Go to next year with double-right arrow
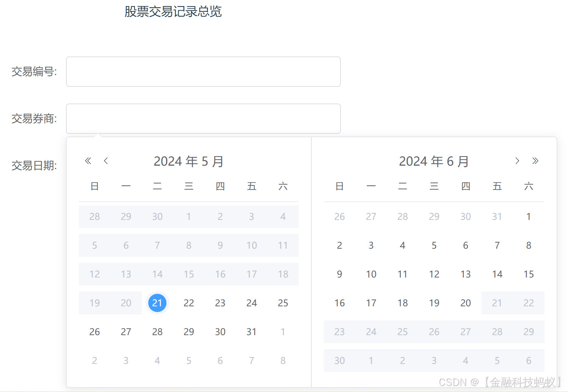Image resolution: width=568 pixels, height=392 pixels. pyautogui.click(x=535, y=161)
